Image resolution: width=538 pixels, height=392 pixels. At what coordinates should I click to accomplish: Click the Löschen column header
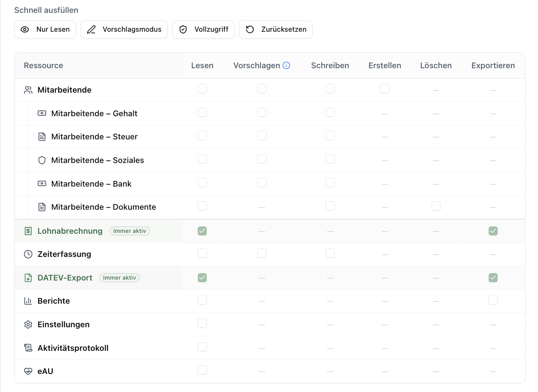(x=436, y=66)
